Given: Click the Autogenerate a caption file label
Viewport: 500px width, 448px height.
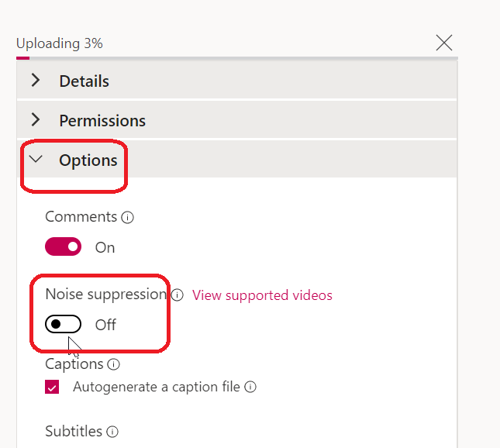Looking at the screenshot, I should pos(157,387).
